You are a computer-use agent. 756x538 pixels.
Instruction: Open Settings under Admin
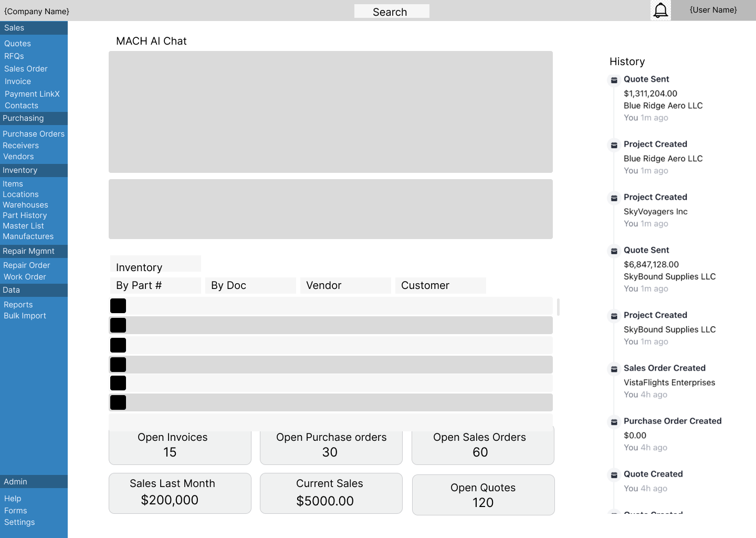pos(19,522)
